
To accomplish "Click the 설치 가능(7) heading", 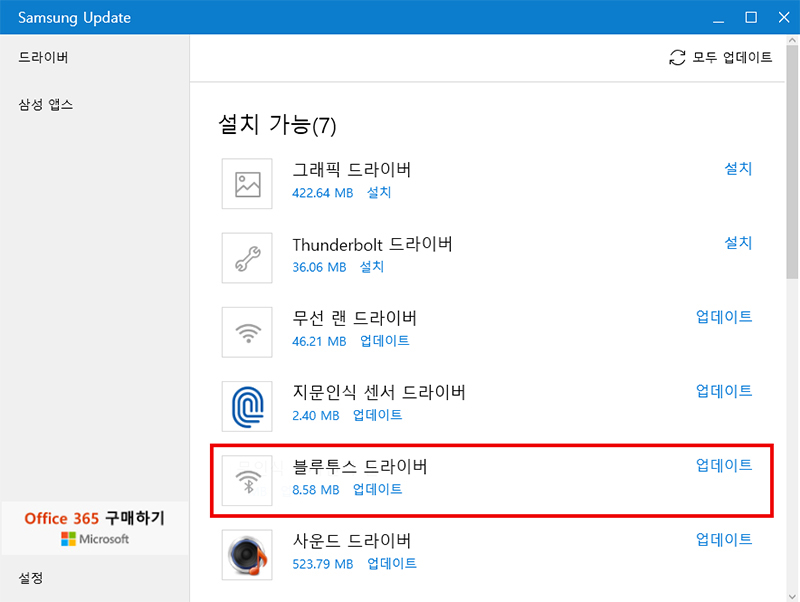I will click(x=278, y=125).
